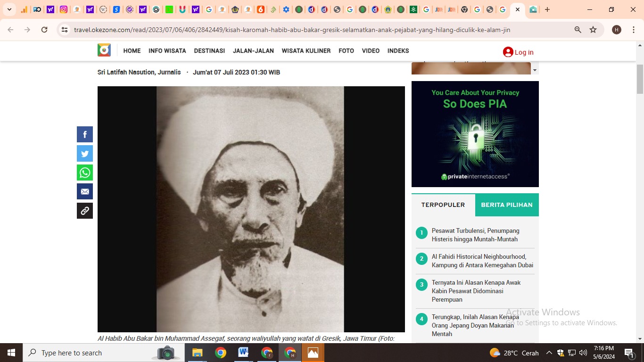644x362 pixels.
Task: Share the article on Facebook
Action: [x=85, y=134]
